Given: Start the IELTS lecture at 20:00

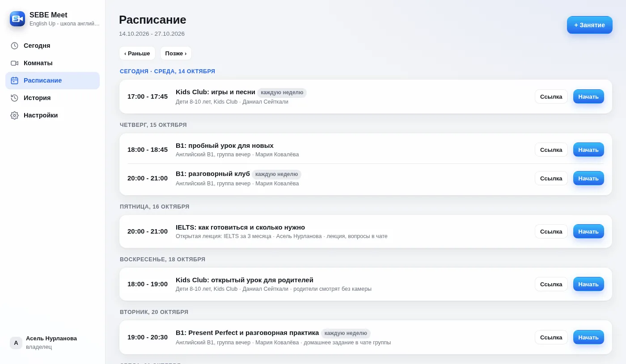Looking at the screenshot, I should [588, 231].
